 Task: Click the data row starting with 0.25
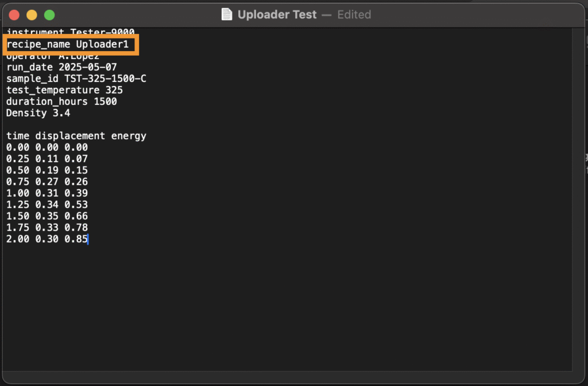coord(47,159)
